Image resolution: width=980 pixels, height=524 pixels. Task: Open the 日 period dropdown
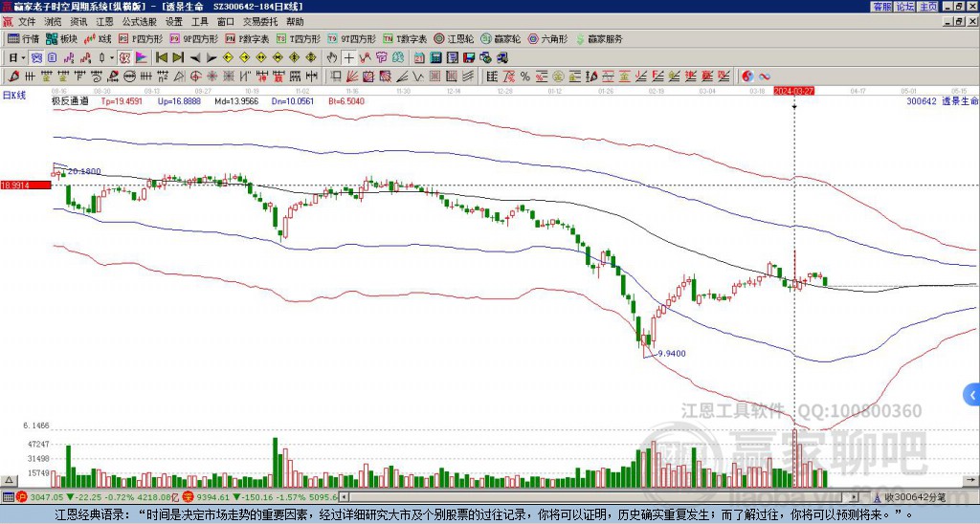point(17,57)
